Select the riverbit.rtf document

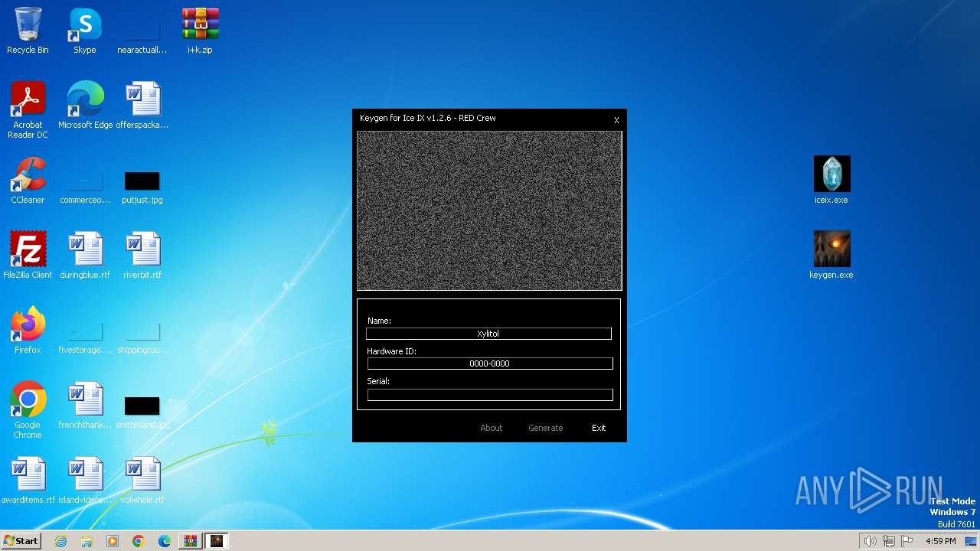(142, 256)
